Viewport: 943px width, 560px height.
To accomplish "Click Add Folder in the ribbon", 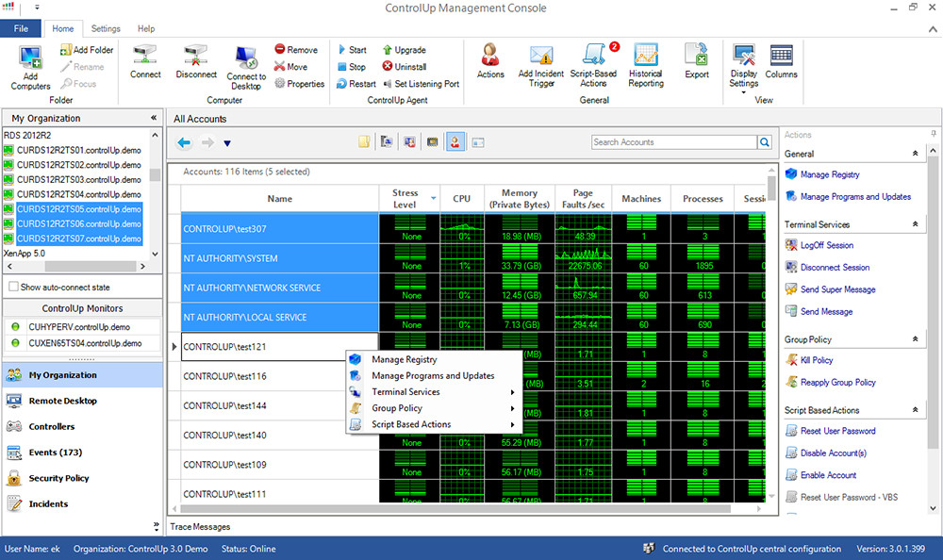I will coord(87,50).
